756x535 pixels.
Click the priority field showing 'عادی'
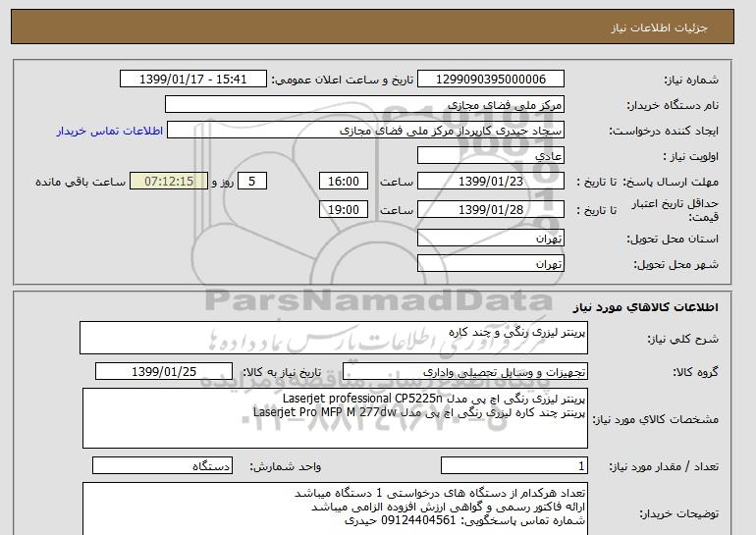pos(490,156)
